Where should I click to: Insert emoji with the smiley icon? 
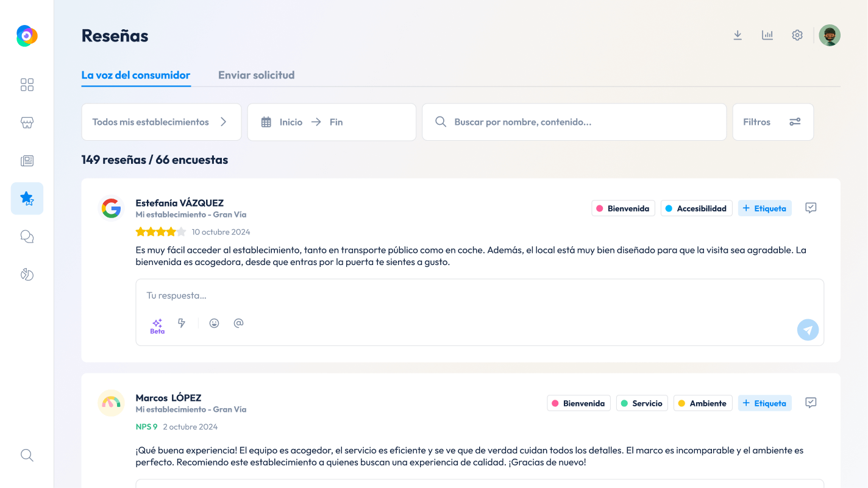pos(214,324)
